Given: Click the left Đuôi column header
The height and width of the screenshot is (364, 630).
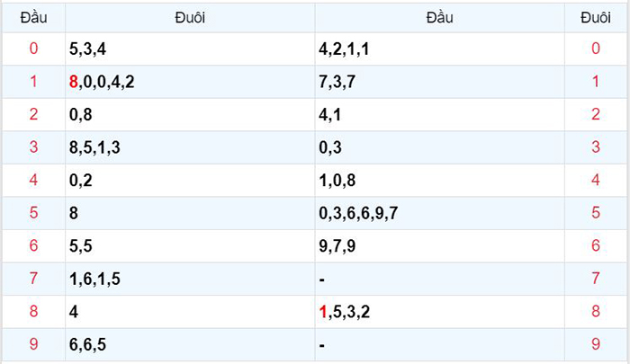Looking at the screenshot, I should point(190,18).
